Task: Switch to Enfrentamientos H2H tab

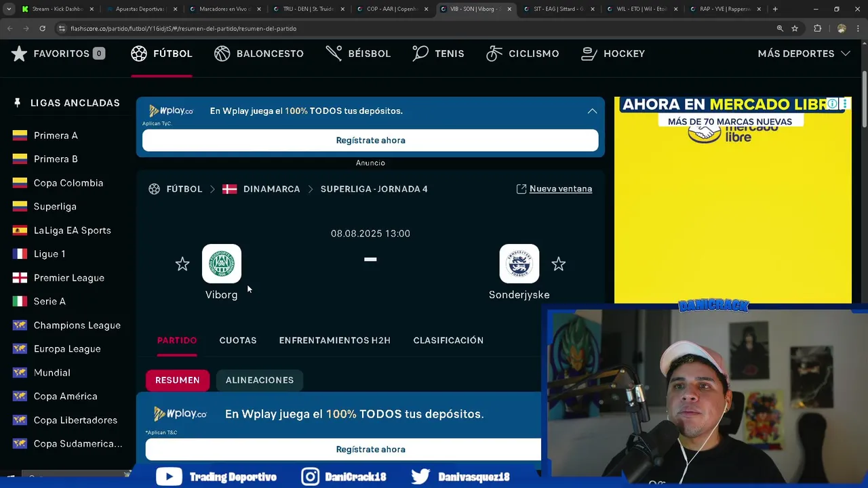Action: coord(335,340)
